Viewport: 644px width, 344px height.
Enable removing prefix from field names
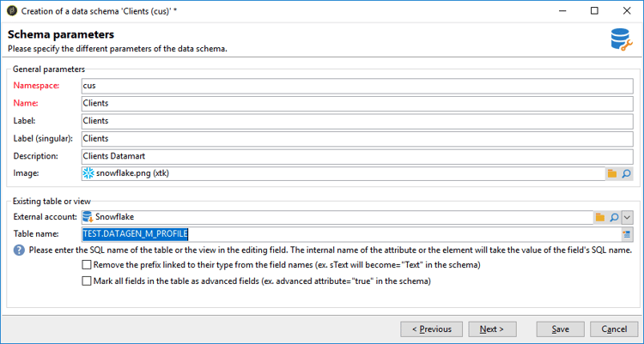[x=87, y=266]
